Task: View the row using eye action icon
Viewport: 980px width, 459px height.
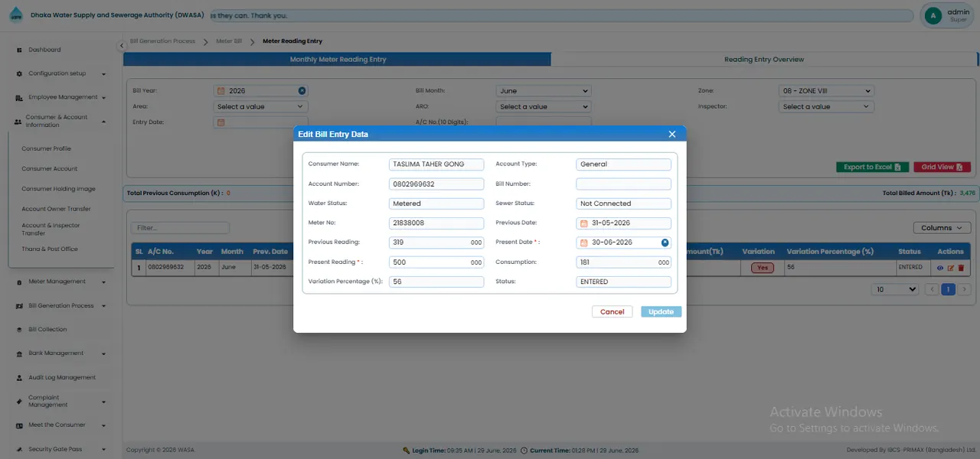Action: point(940,268)
